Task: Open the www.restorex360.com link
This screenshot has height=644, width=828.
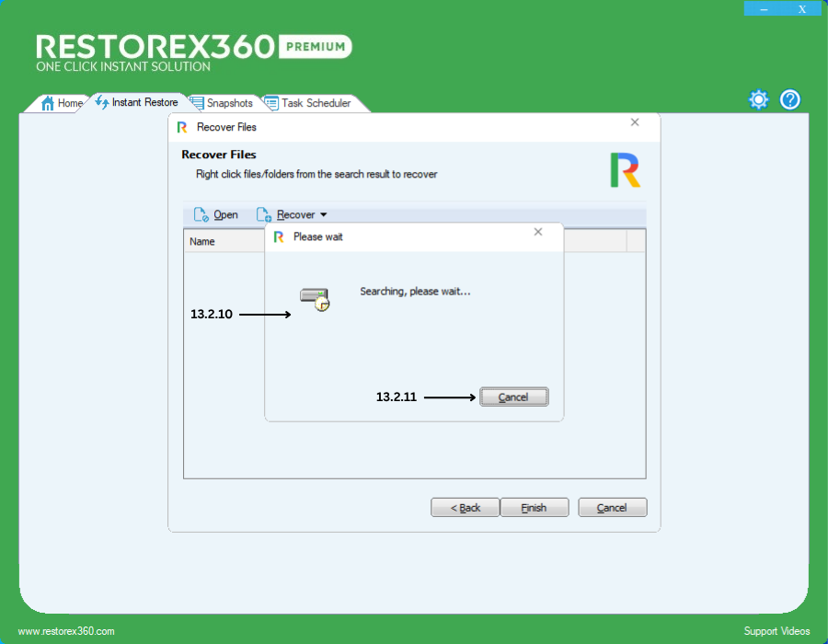Action: pyautogui.click(x=66, y=631)
